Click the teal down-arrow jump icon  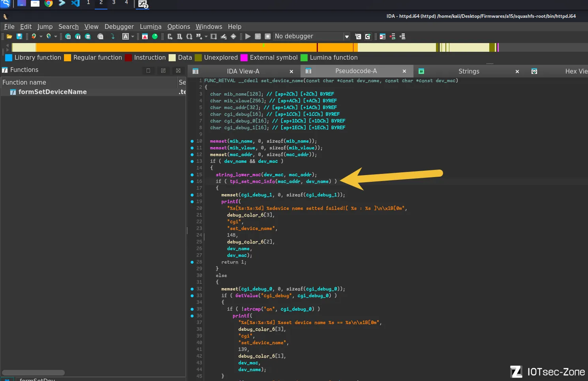(113, 36)
